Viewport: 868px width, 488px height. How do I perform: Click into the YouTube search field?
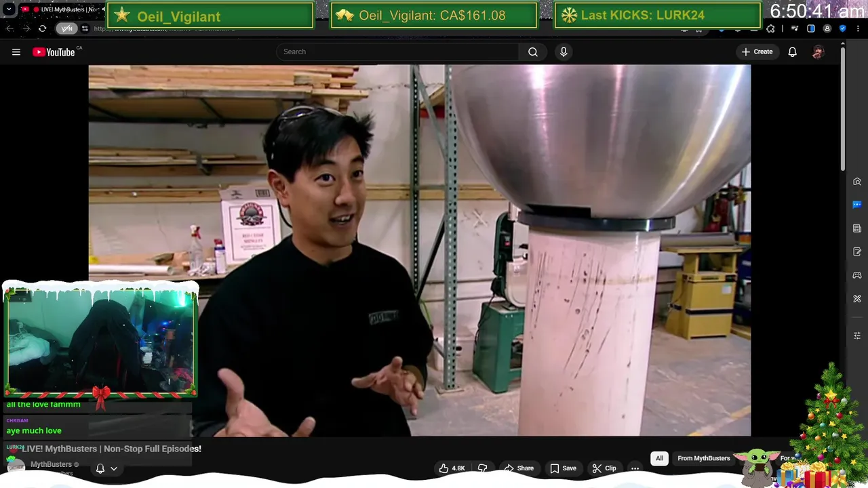[397, 52]
